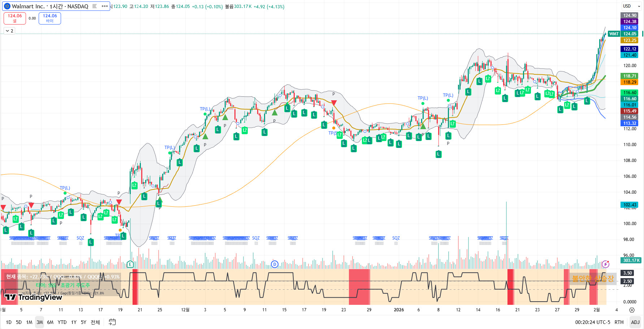Viewport: 644px width, 329px height.
Task: Select the 1M date range
Action: coord(29,322)
